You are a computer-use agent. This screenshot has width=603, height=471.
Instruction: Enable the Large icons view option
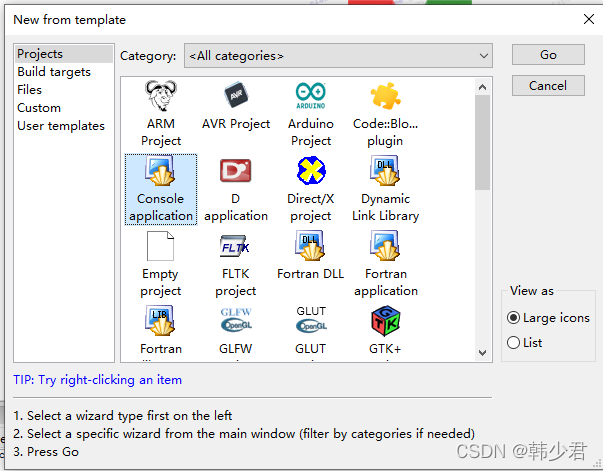(548, 318)
